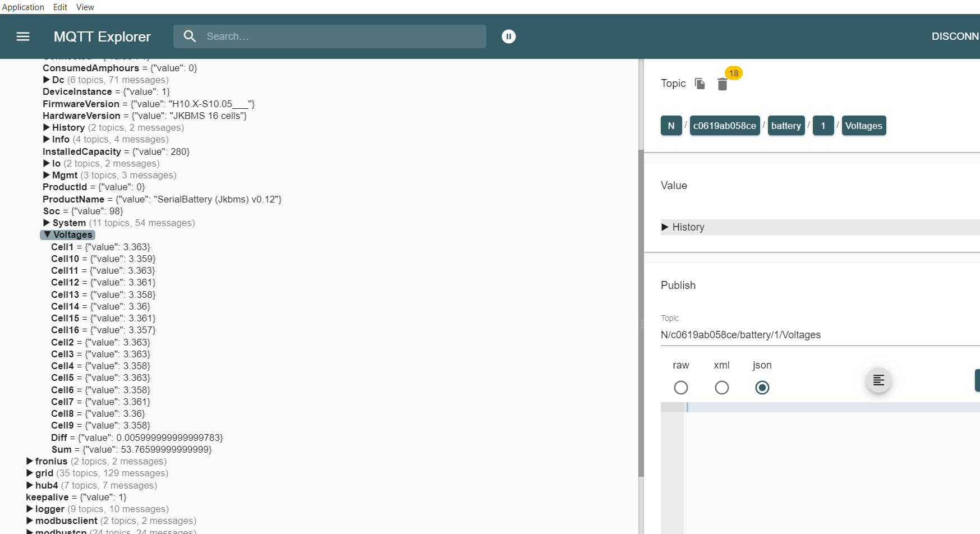Screen dimensions: 980x534
Task: Delete topic using trash icon
Action: pos(722,84)
